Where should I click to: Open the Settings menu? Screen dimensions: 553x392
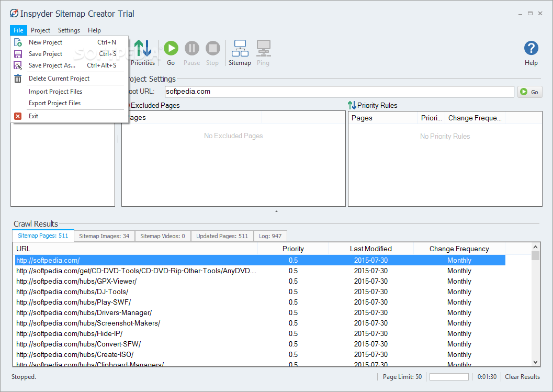coord(69,30)
